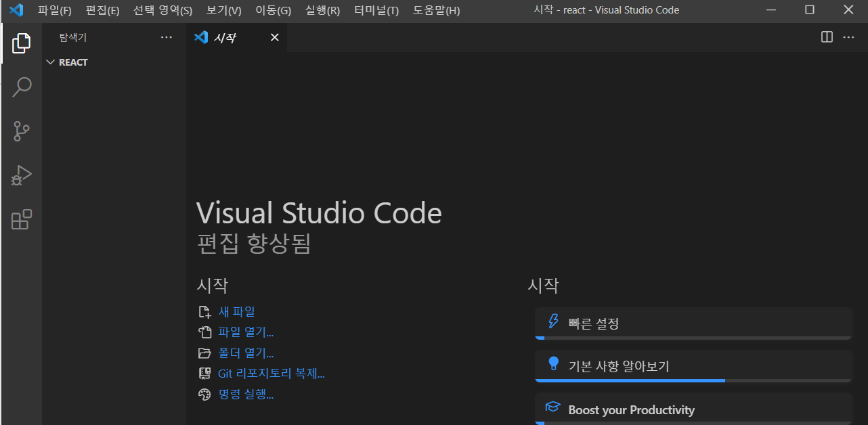Open the 빠른 설정 walkthrough card
Viewport: 868px width, 425px height.
693,323
